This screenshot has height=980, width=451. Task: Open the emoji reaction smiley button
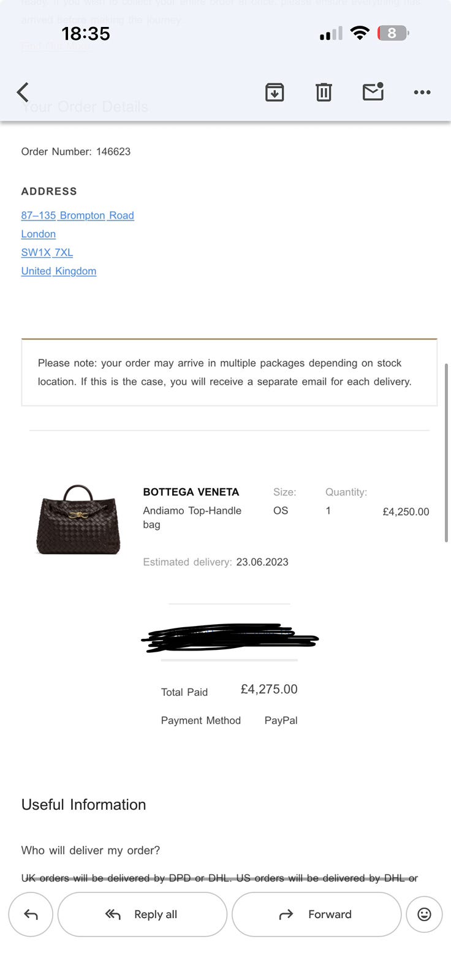[x=424, y=914]
